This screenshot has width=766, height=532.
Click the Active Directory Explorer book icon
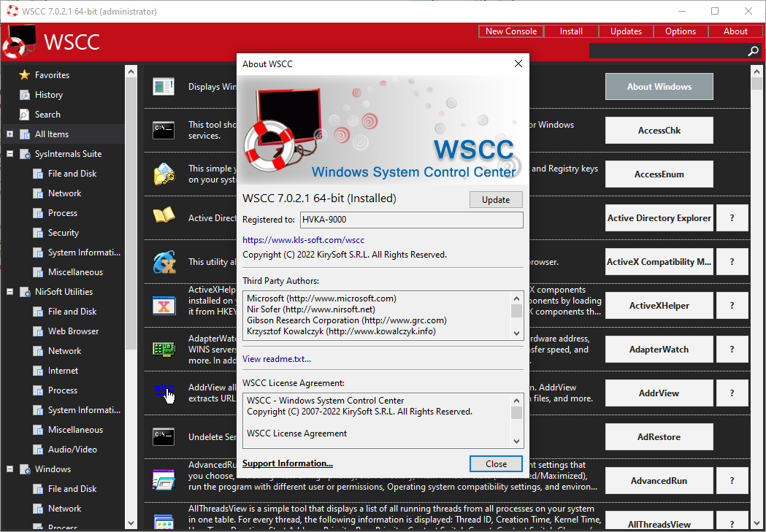164,215
